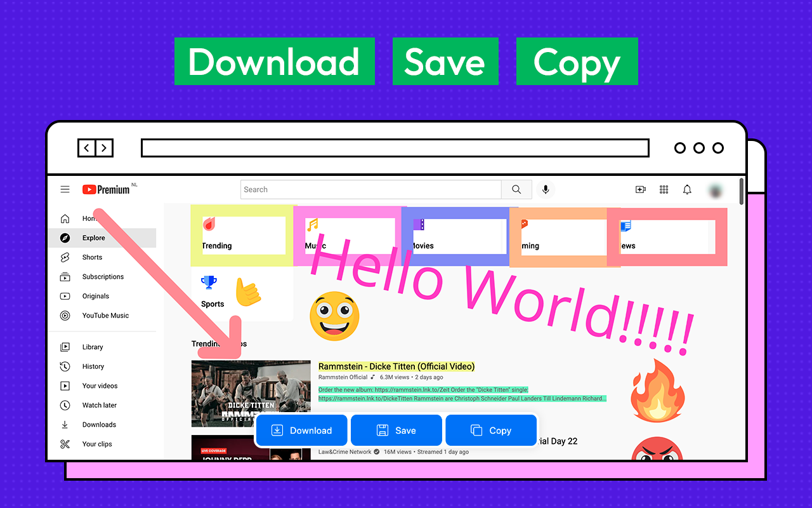Open Your videos in the sidebar
Viewport: 812px width, 508px height.
click(101, 386)
